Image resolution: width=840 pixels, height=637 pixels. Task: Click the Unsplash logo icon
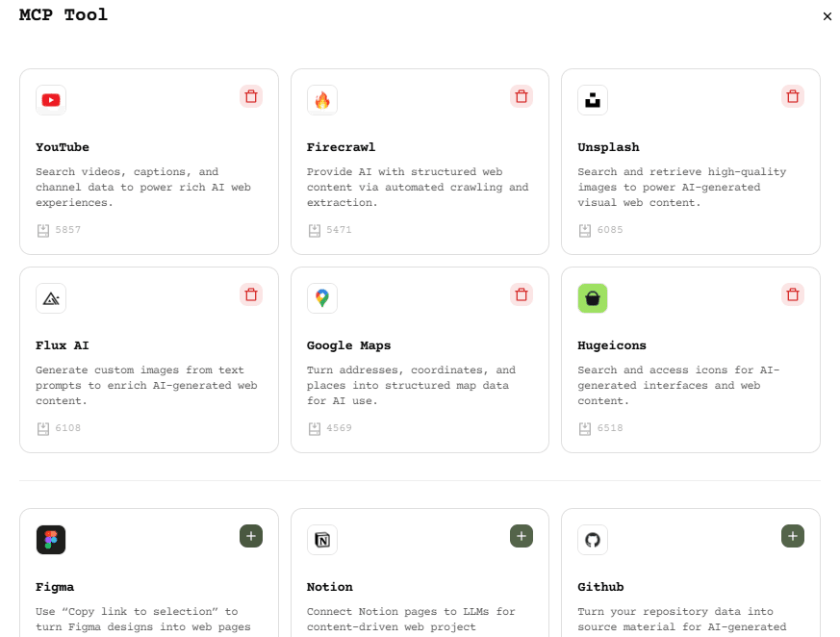[593, 100]
